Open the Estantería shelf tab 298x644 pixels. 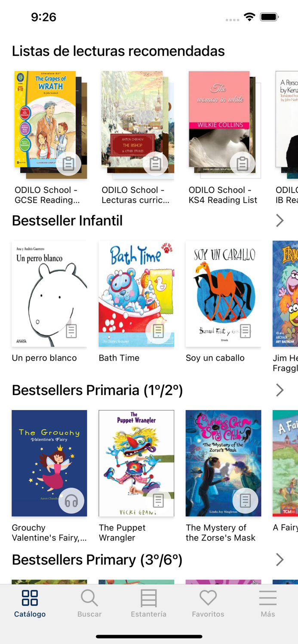click(x=149, y=603)
